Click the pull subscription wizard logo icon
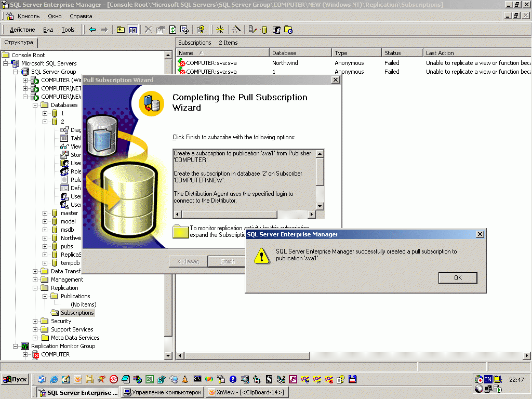Screen dimensions: 532x399 (x=151, y=103)
